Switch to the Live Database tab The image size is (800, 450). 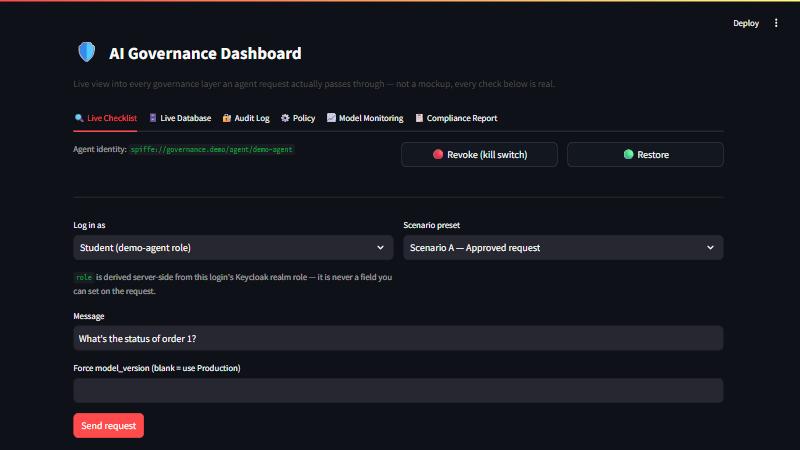tap(180, 118)
